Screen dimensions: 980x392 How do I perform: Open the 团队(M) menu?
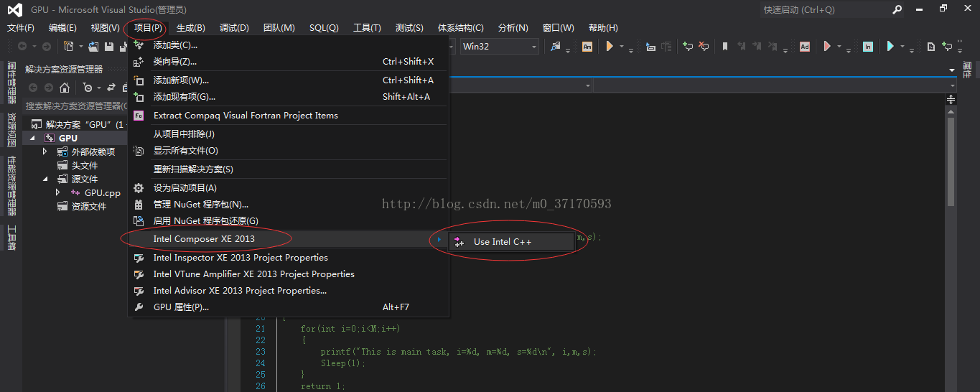[279, 28]
